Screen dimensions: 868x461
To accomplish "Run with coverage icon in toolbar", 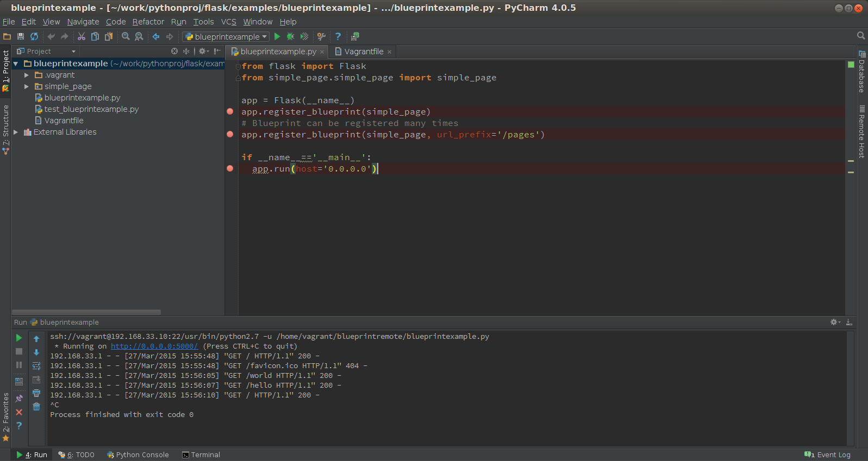I will click(304, 36).
